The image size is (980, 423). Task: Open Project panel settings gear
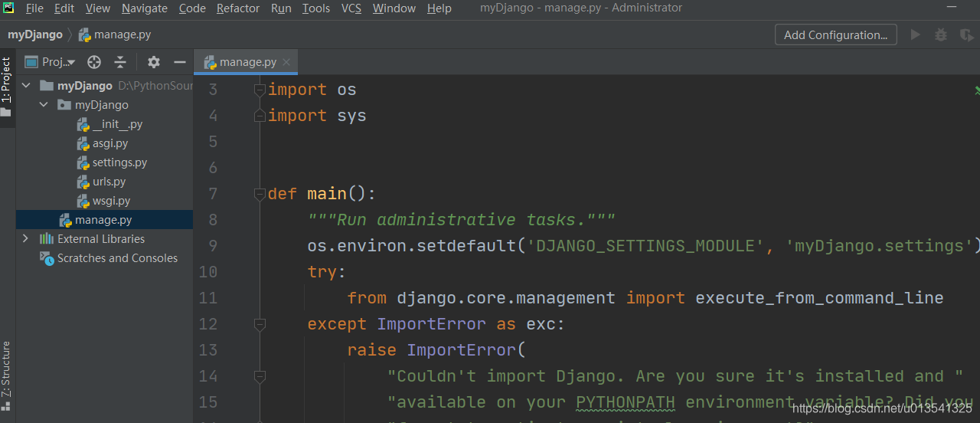pyautogui.click(x=154, y=62)
